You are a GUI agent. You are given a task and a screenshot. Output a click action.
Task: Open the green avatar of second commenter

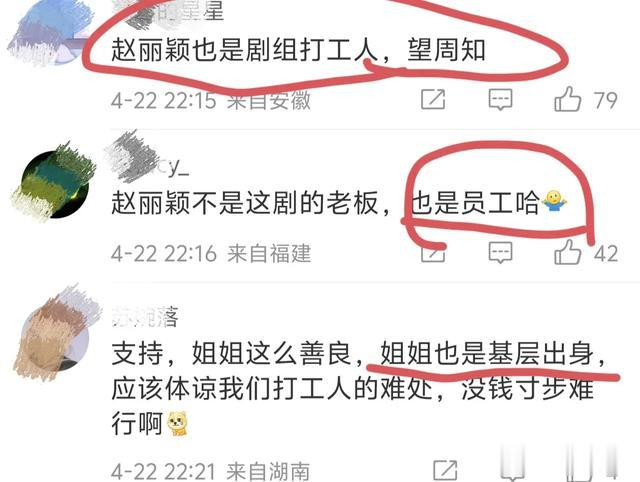pos(53,182)
